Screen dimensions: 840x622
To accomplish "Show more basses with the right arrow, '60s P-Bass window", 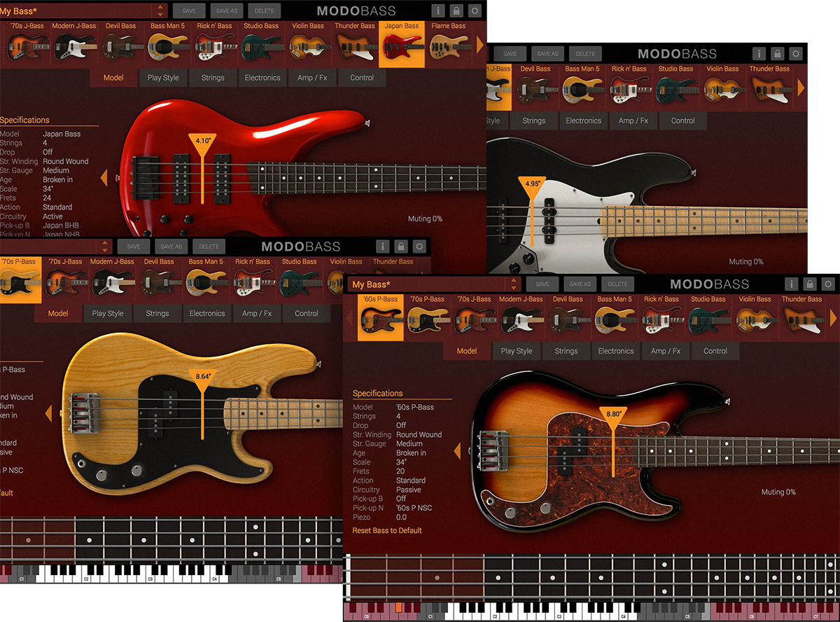I will click(x=833, y=317).
